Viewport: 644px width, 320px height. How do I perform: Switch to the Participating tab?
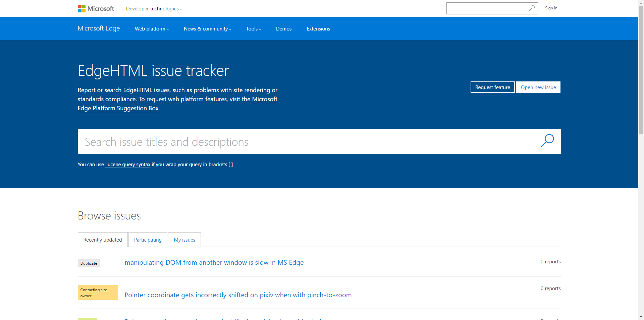click(x=148, y=240)
